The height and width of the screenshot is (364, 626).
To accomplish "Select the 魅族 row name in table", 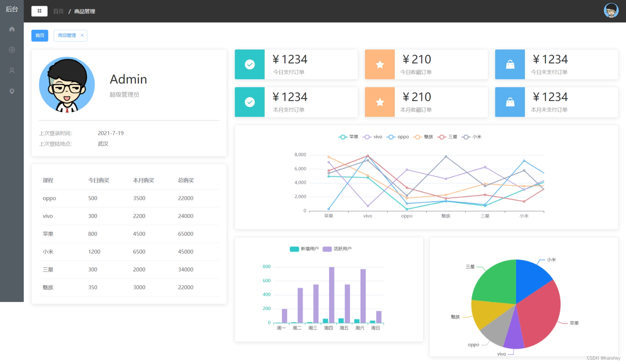I will 48,287.
